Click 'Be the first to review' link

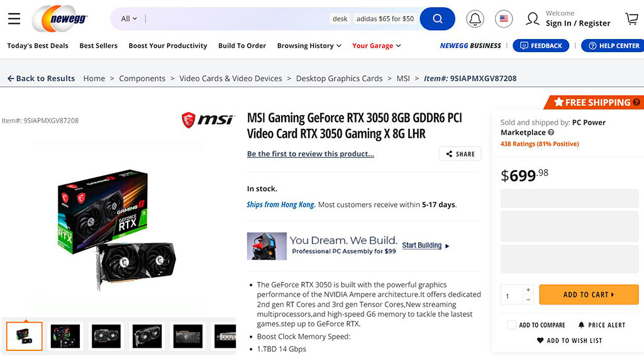[x=311, y=154]
